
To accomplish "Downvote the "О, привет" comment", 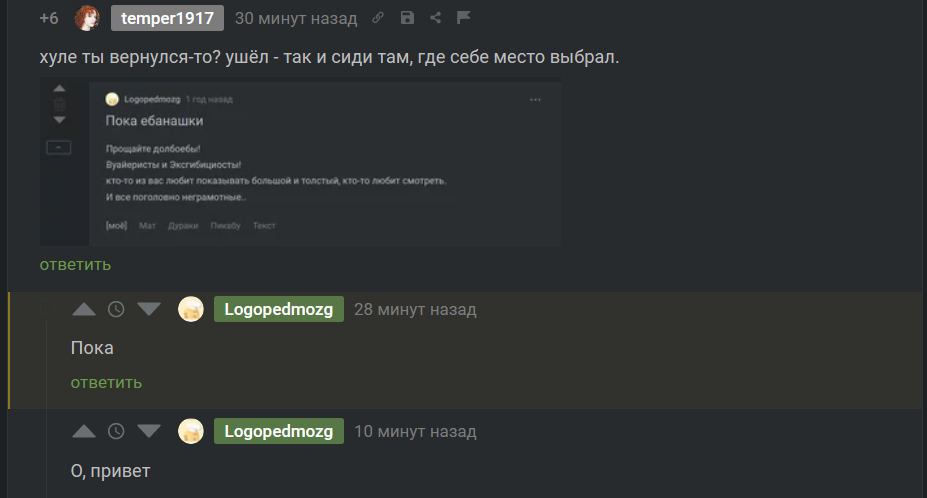I will [x=149, y=431].
